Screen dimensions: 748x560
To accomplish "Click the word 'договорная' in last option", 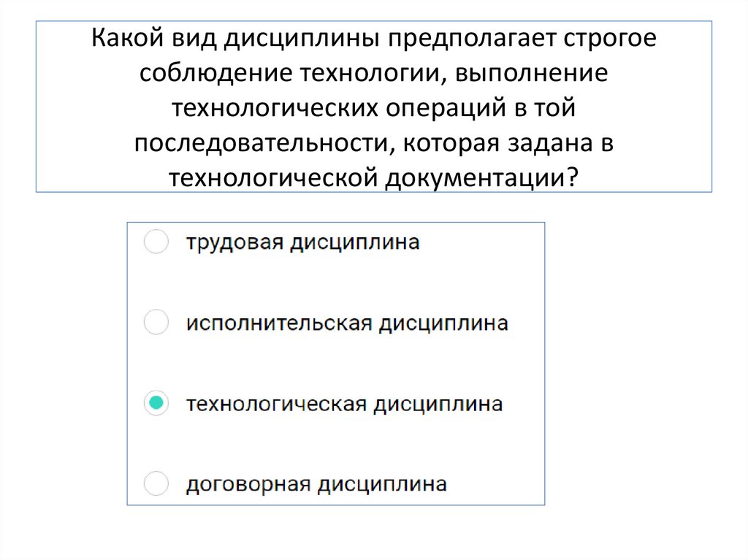I will pyautogui.click(x=246, y=484).
